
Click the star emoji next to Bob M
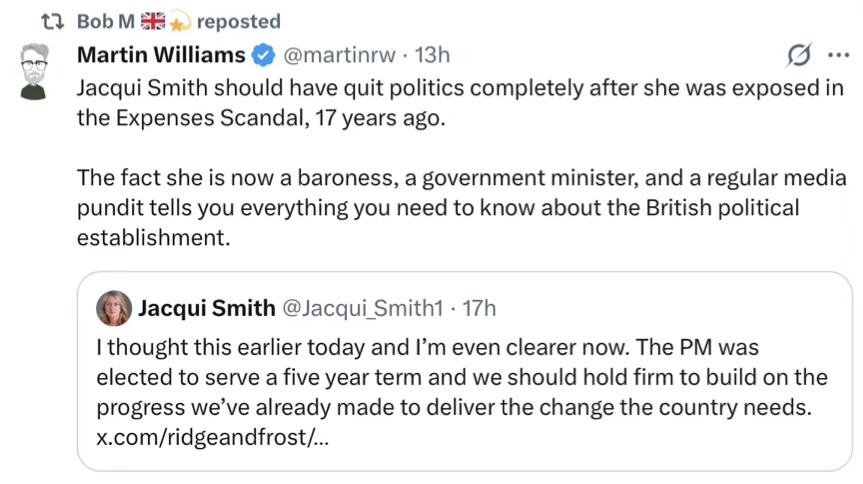point(180,21)
